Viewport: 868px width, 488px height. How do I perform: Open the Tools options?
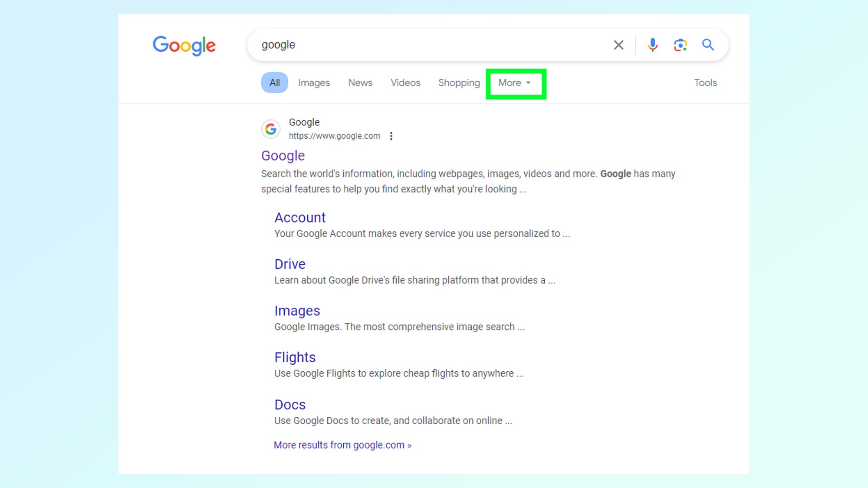coord(705,82)
